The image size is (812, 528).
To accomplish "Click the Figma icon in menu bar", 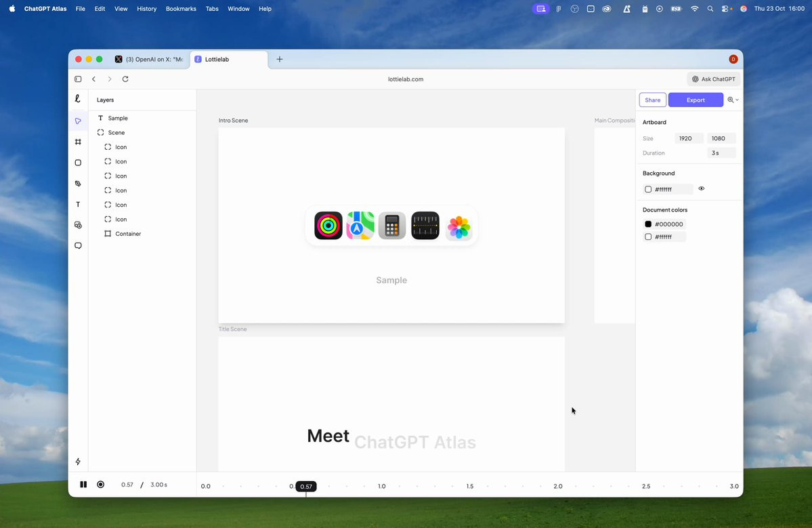I will pos(558,9).
